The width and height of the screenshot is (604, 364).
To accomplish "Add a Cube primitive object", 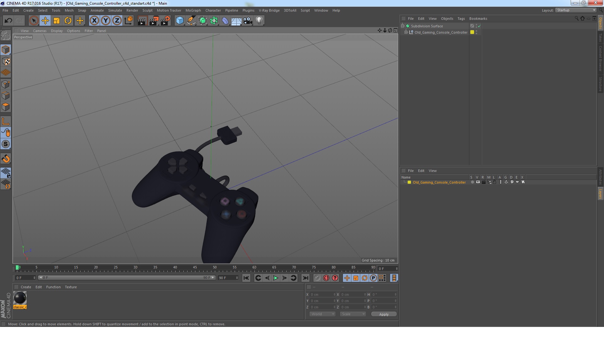I will click(180, 21).
